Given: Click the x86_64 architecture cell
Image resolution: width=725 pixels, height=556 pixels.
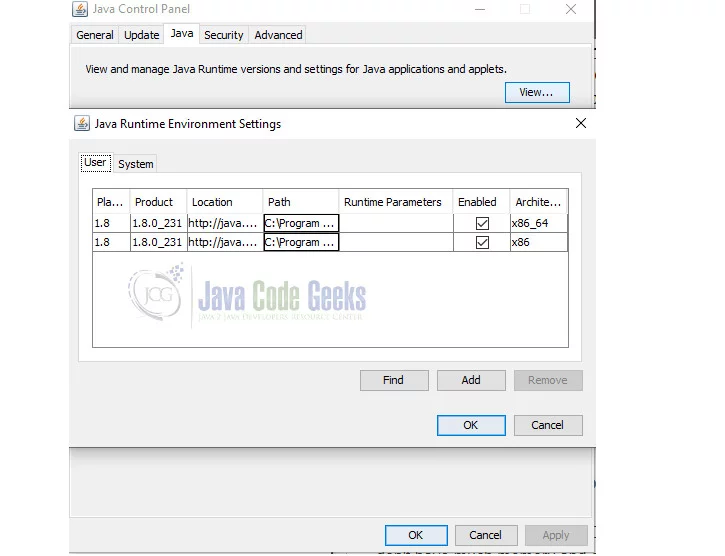Looking at the screenshot, I should click(x=539, y=223).
